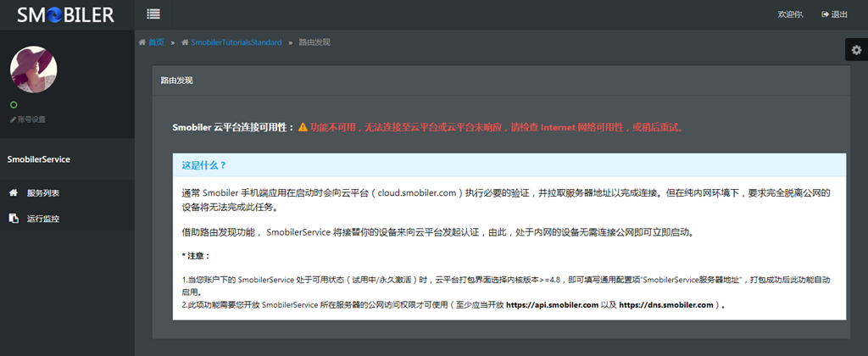This screenshot has width=868, height=356.
Task: Click the pencil icon beside 账号设置
Action: point(13,120)
